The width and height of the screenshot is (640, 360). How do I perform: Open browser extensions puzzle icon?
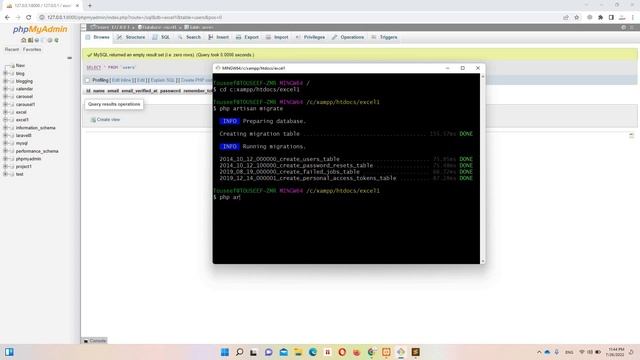coord(600,18)
